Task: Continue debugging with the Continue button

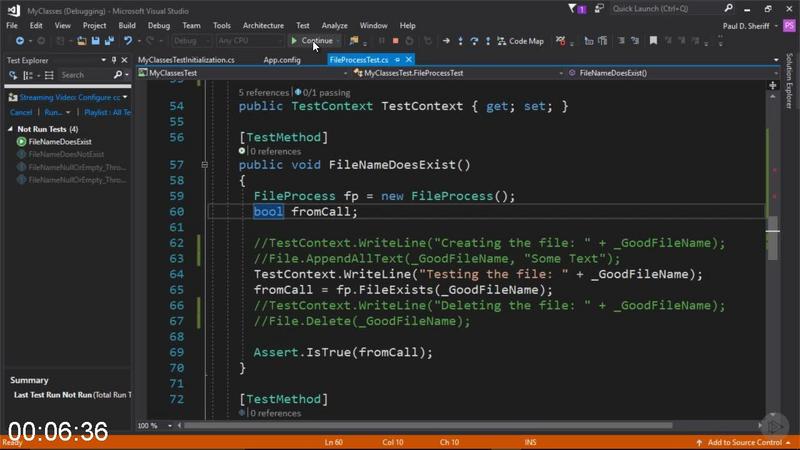Action: click(x=312, y=41)
